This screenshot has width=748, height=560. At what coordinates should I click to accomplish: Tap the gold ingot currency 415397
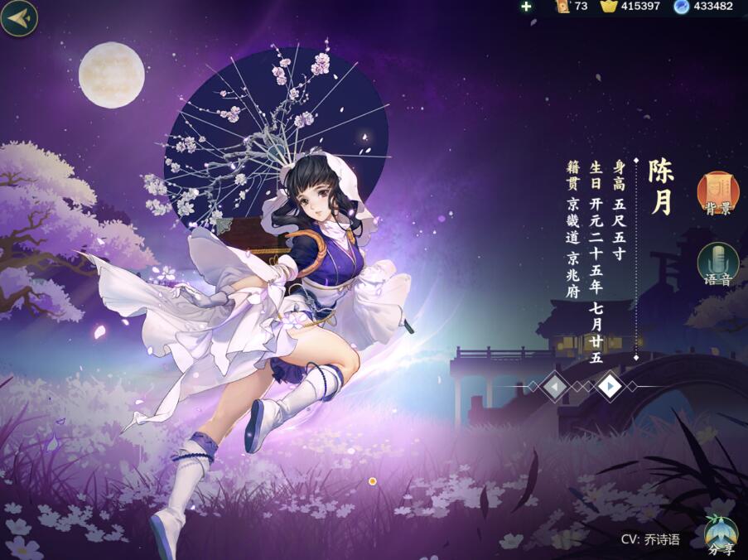(630, 6)
